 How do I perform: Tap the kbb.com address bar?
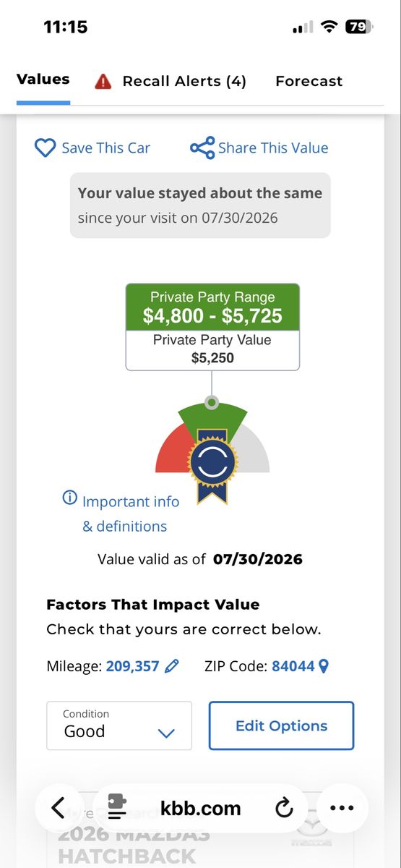[200, 808]
